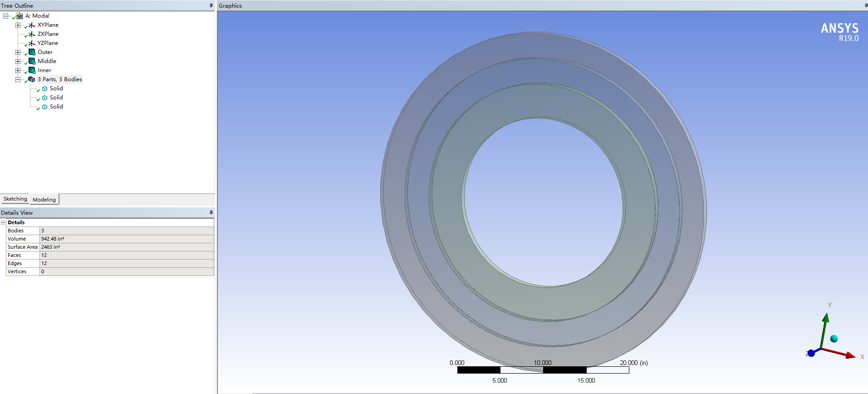The height and width of the screenshot is (394, 868).
Task: Select the Inner item in tree
Action: click(x=44, y=70)
